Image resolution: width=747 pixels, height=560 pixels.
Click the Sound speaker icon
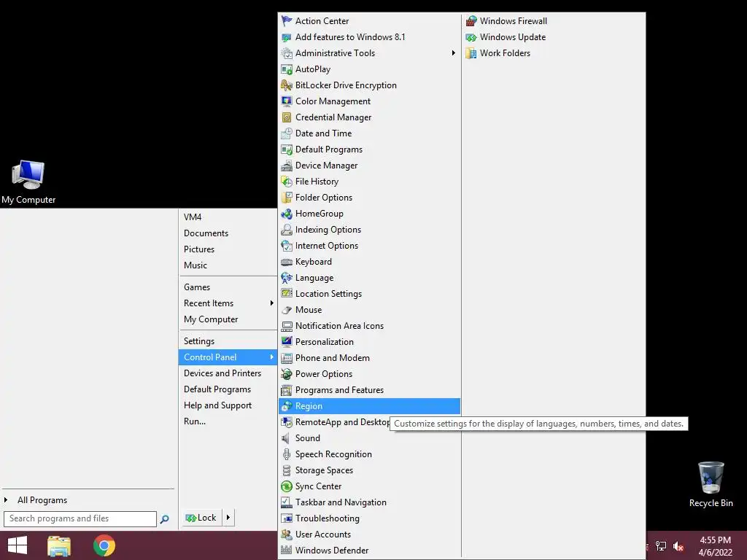click(x=286, y=438)
